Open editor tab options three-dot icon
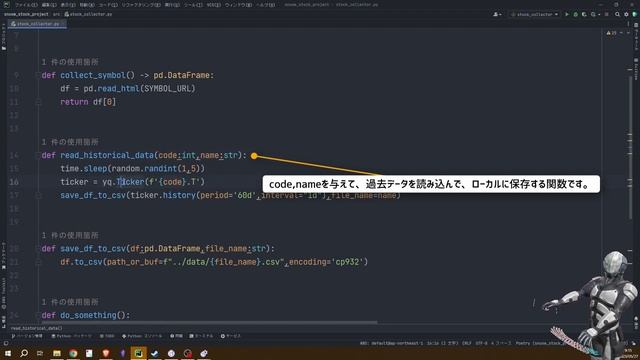 (628, 24)
